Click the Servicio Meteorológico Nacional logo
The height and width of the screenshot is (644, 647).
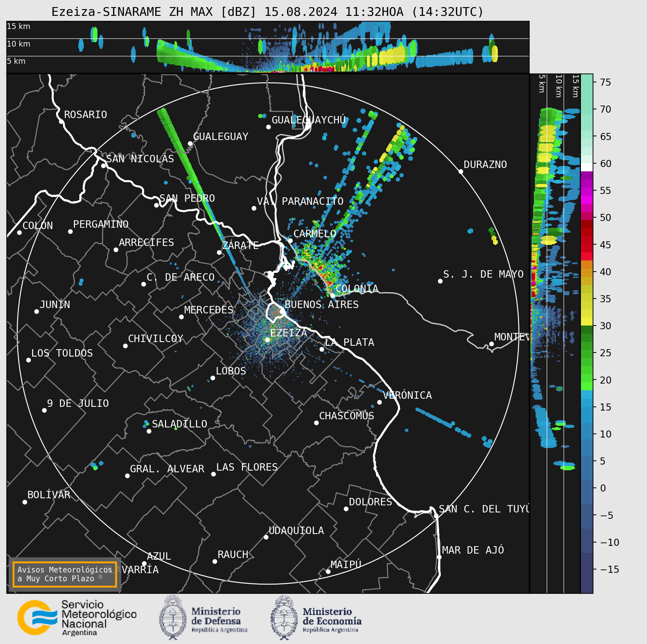[x=77, y=618]
